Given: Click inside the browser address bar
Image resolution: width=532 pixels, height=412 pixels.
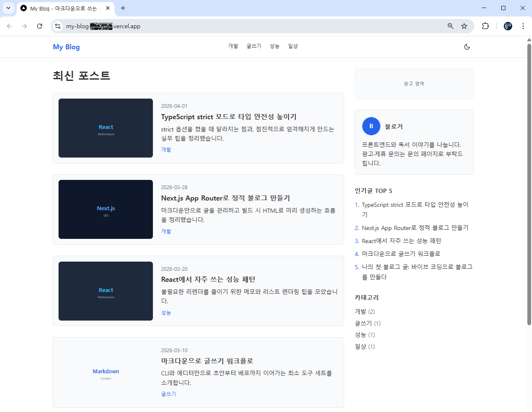Looking at the screenshot, I should click(x=168, y=26).
